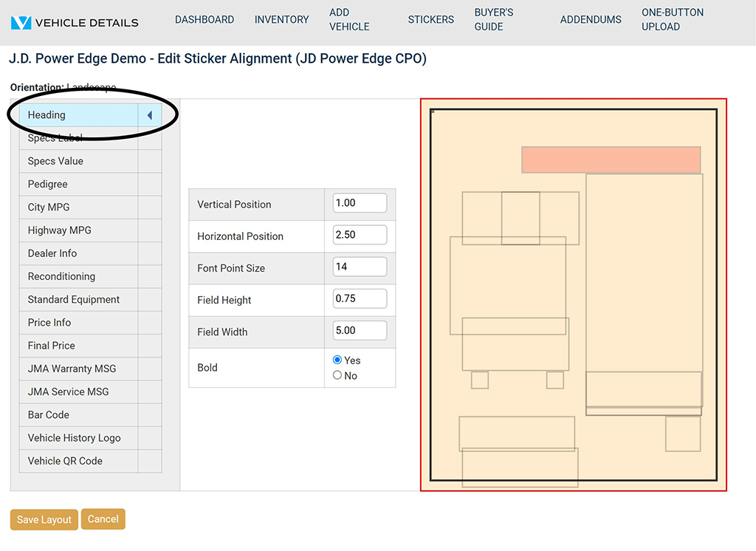
Task: Select Yes for Bold
Action: 337,360
